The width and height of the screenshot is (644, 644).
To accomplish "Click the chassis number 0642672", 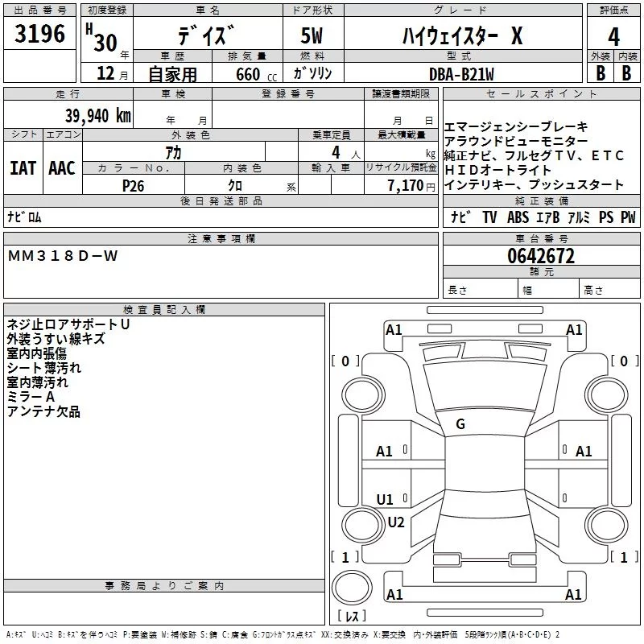I will point(541,256).
